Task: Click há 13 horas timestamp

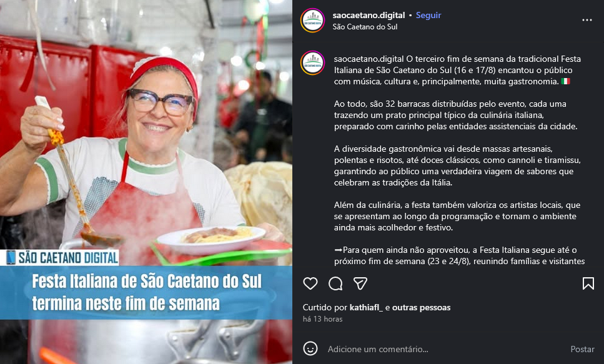Action: [322, 319]
